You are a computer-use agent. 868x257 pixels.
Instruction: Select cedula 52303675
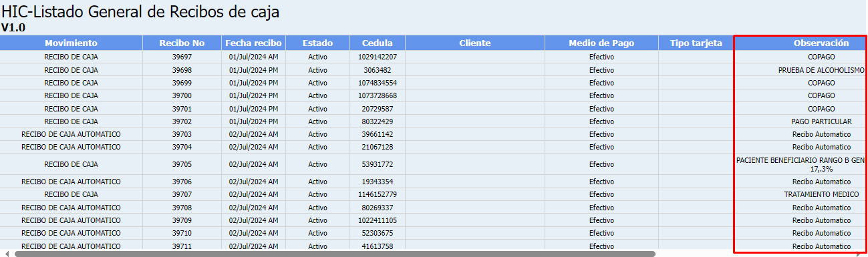tap(378, 233)
